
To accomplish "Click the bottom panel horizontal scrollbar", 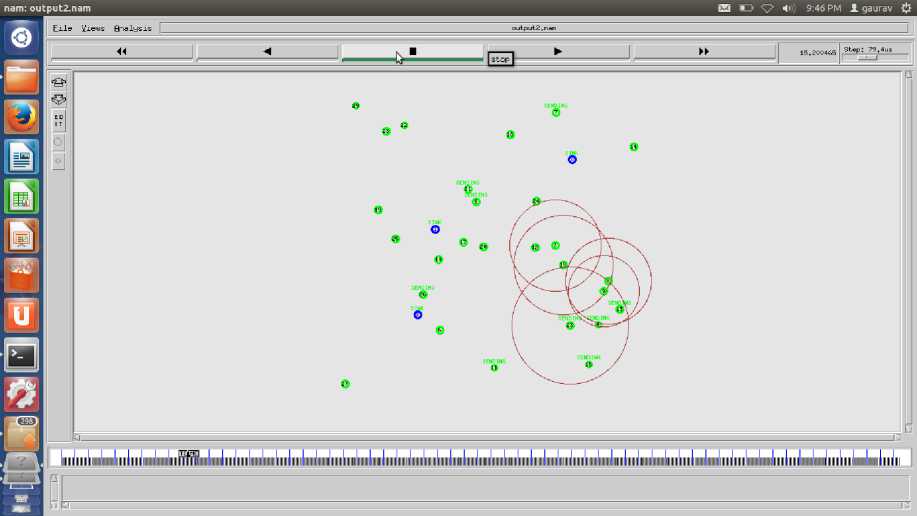I will [486, 505].
